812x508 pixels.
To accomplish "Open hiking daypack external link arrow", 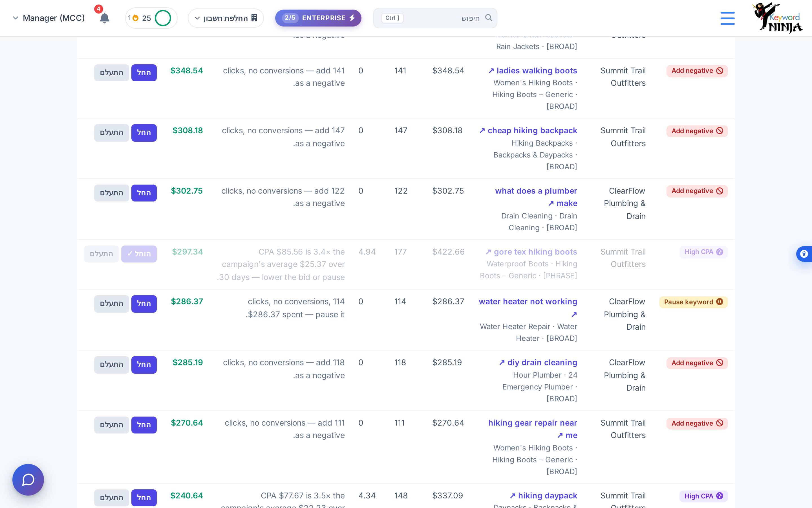I will 513,496.
